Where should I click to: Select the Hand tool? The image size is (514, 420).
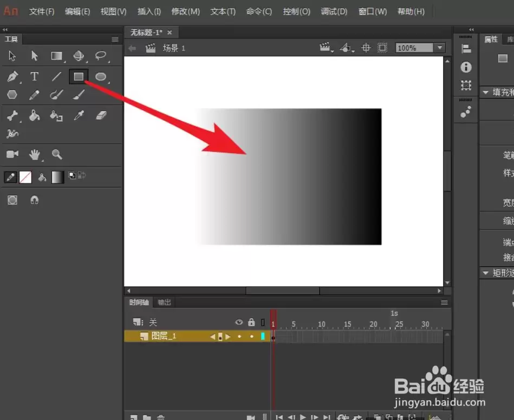tap(34, 154)
